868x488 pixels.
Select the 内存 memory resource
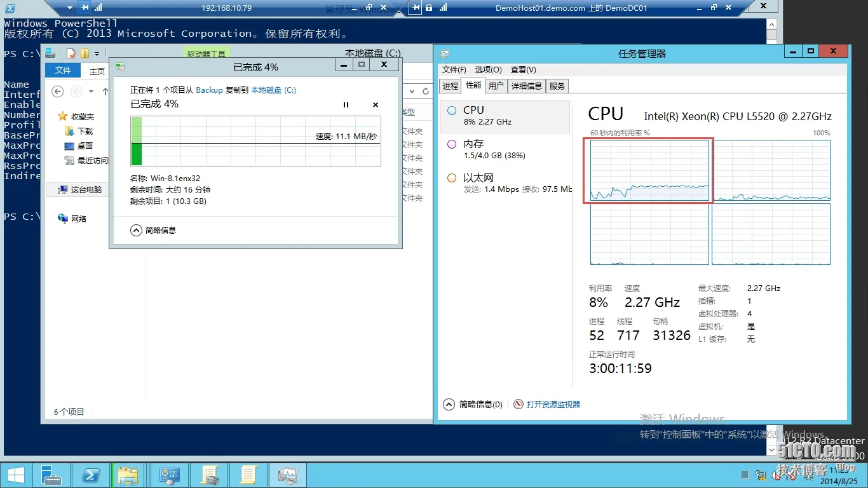(505, 149)
